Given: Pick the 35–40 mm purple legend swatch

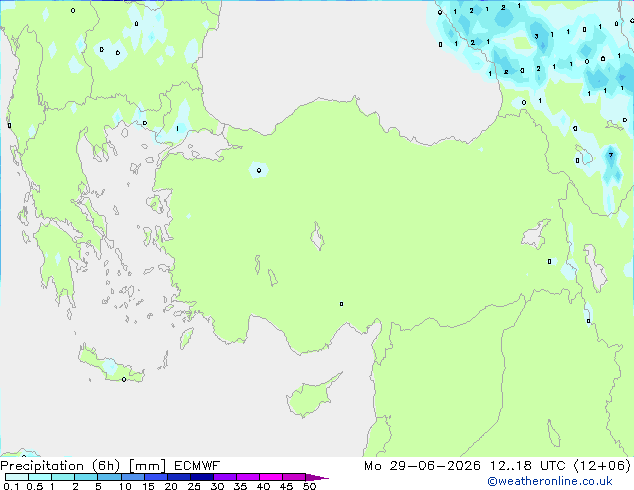Looking at the screenshot, I should point(248,477).
